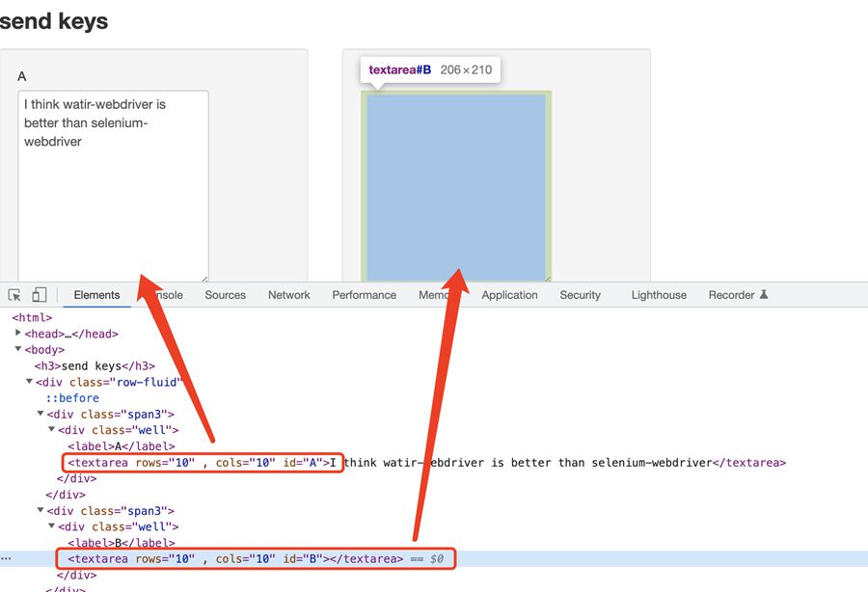Collapse the body element node
The image size is (868, 592).
18,349
